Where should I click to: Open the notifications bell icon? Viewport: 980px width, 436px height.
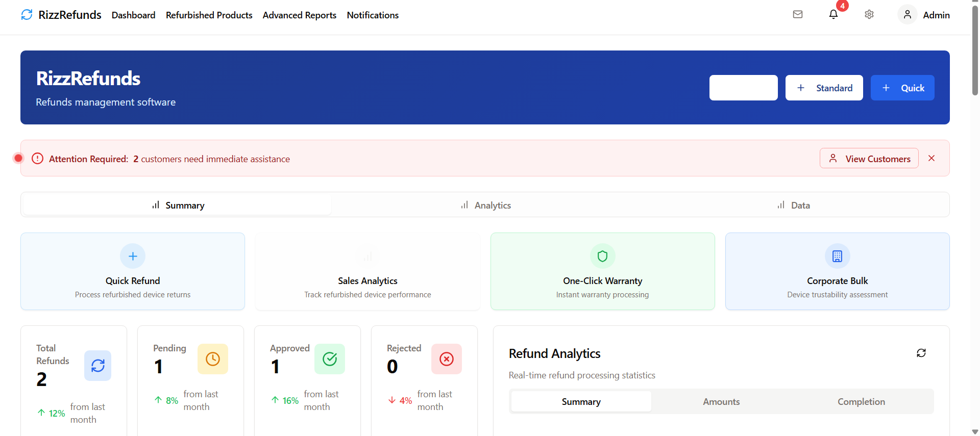[x=834, y=15]
